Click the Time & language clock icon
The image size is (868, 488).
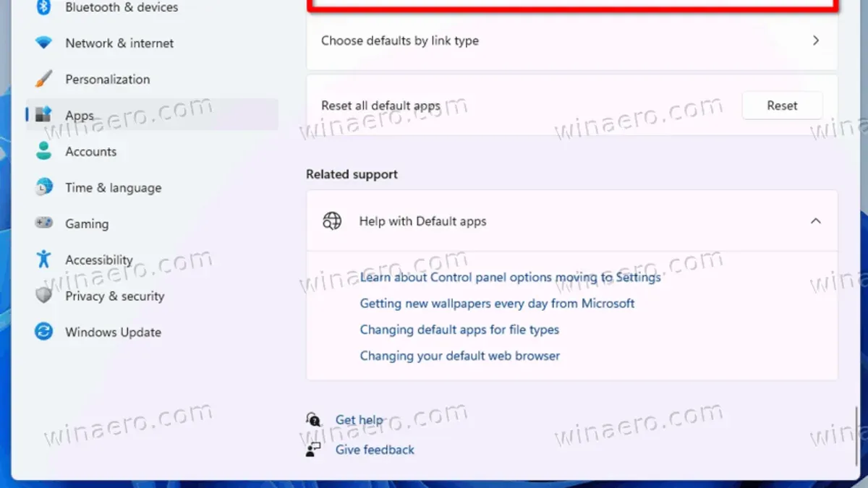tap(44, 187)
